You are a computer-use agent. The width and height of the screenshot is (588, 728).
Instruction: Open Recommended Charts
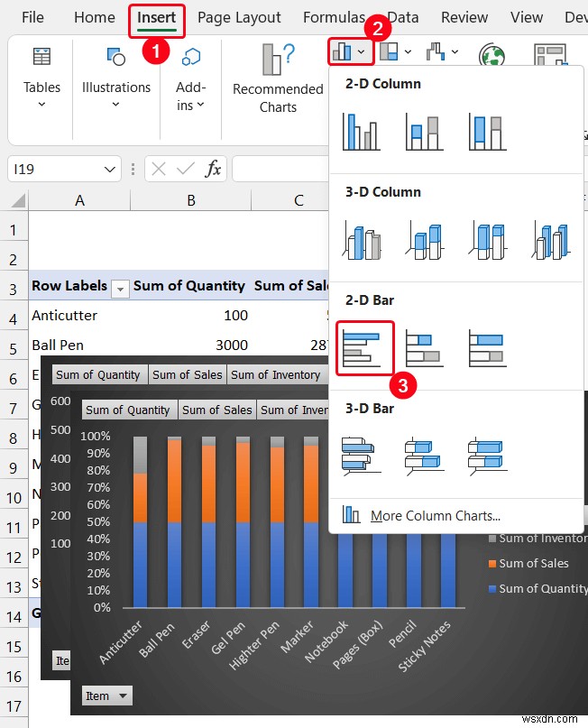pos(278,78)
